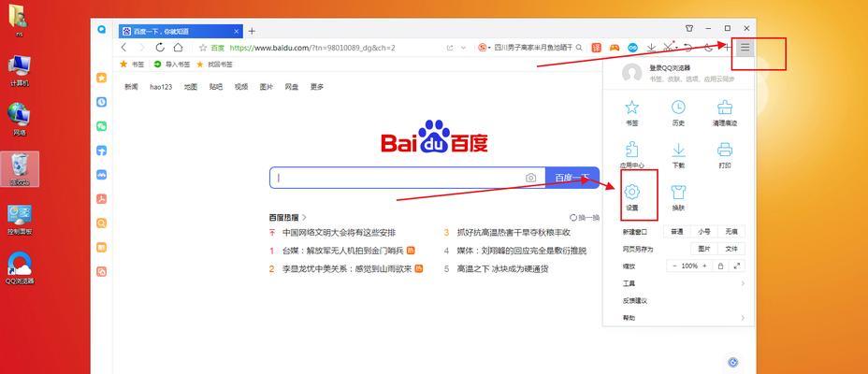Open the search engine dropdown arrow
This screenshot has height=374, width=868.
pyautogui.click(x=489, y=48)
